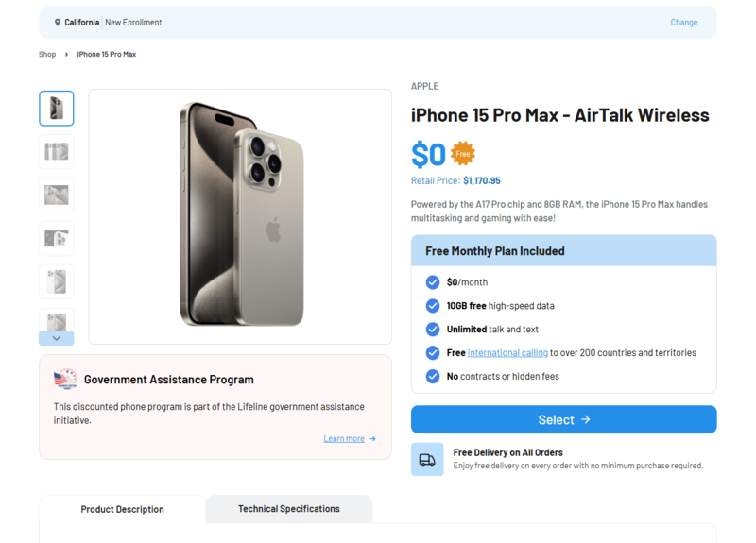View the second product thumbnail image
Viewport: 756px width, 543px height.
tap(57, 152)
